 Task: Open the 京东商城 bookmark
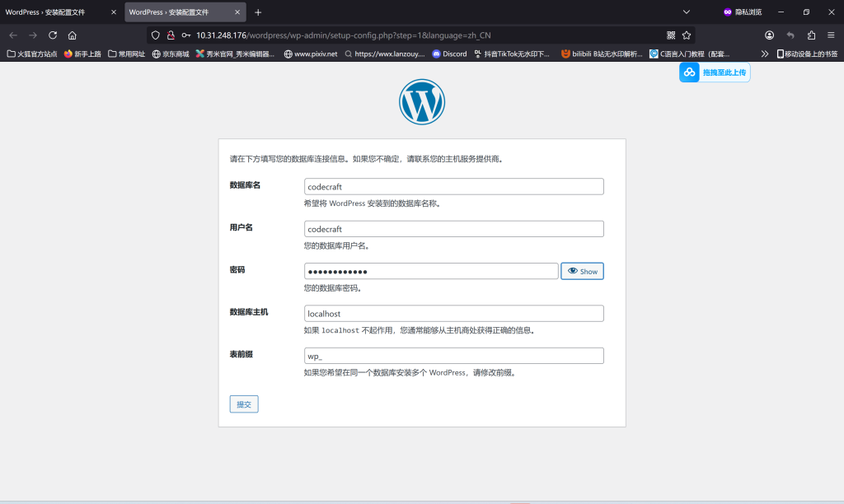click(x=171, y=54)
